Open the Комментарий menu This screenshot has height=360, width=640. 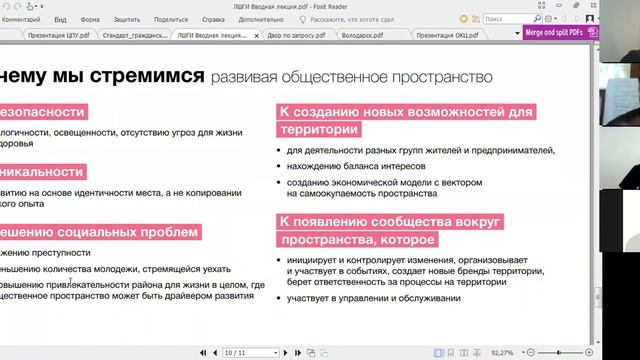point(21,19)
